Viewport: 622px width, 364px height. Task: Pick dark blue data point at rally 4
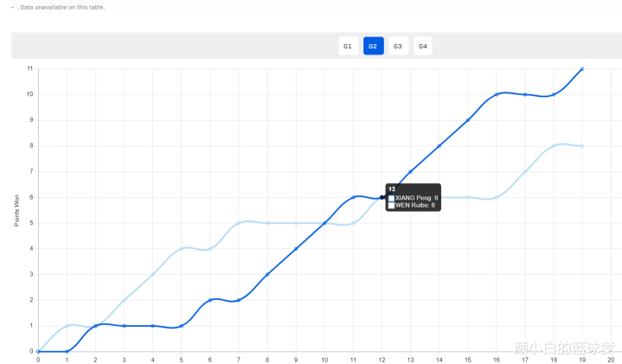pos(153,326)
